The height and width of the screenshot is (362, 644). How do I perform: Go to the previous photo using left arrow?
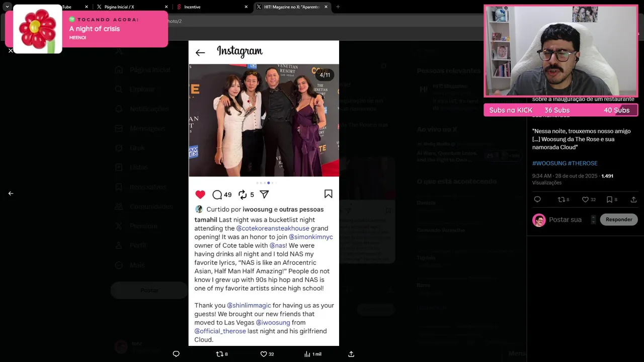tap(11, 193)
